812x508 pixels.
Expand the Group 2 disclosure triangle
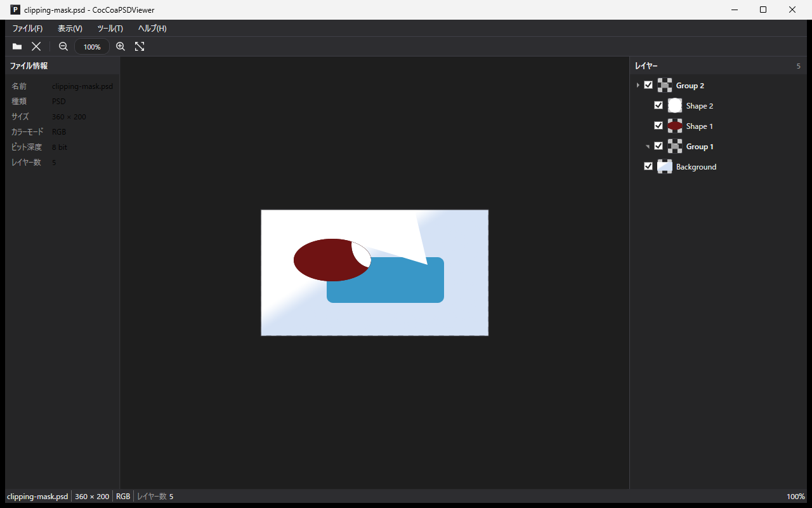coord(638,85)
